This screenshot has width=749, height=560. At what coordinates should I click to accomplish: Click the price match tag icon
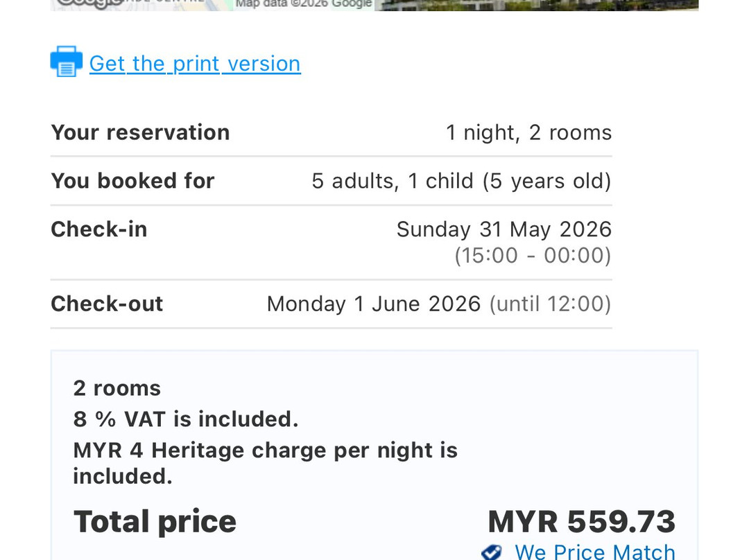[492, 552]
